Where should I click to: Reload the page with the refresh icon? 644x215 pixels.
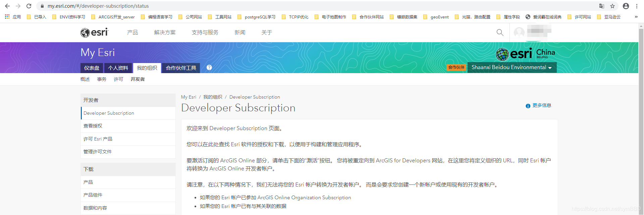29,6
